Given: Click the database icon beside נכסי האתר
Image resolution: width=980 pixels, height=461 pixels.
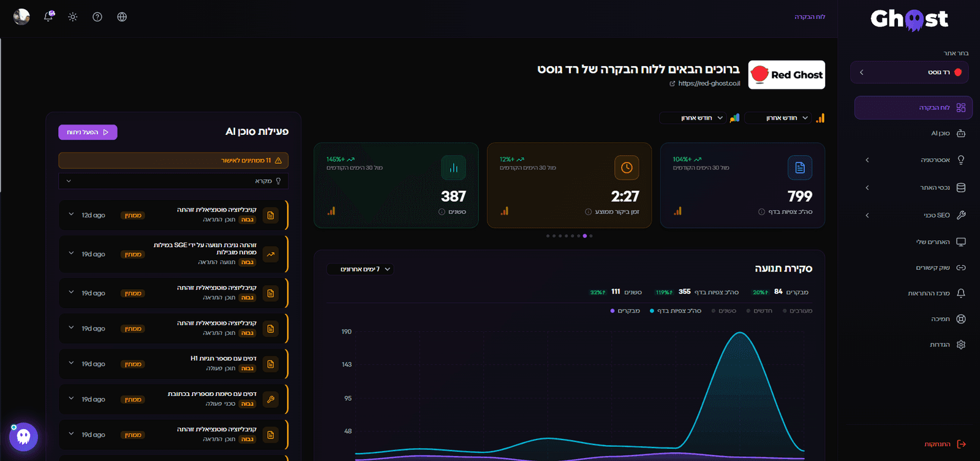Looking at the screenshot, I should click(x=961, y=188).
